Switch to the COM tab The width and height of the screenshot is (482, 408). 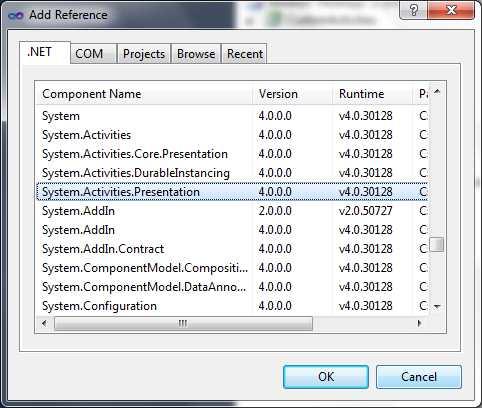(94, 53)
